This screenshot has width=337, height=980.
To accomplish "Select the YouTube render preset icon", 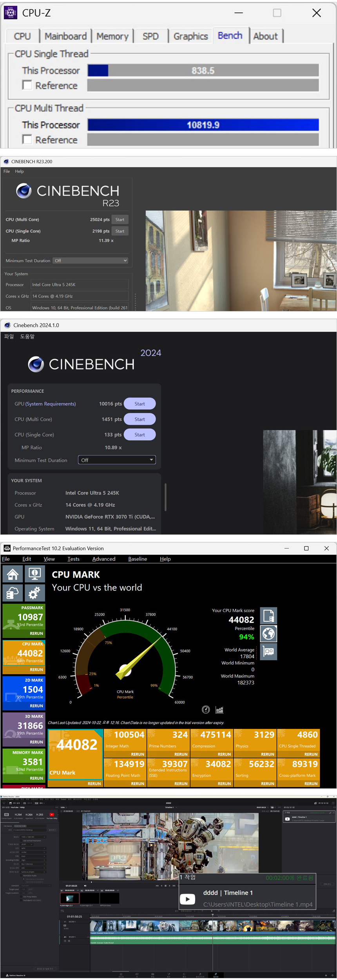I will pyautogui.click(x=52, y=815).
